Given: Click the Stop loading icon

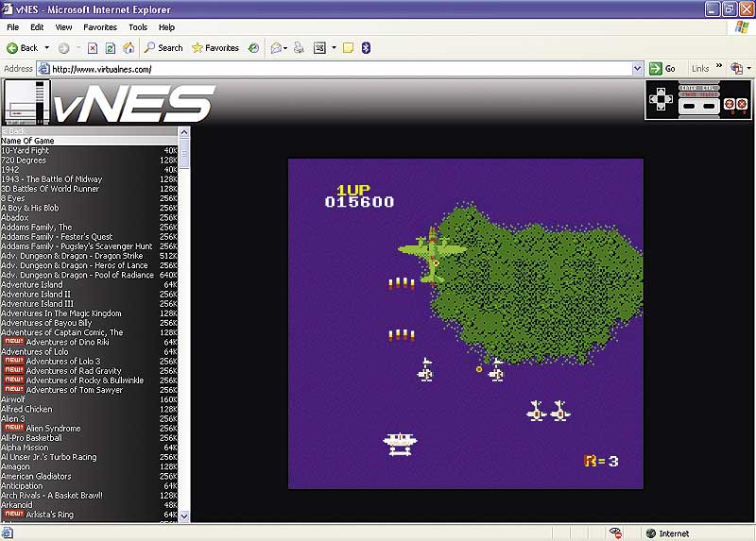Looking at the screenshot, I should [x=93, y=48].
